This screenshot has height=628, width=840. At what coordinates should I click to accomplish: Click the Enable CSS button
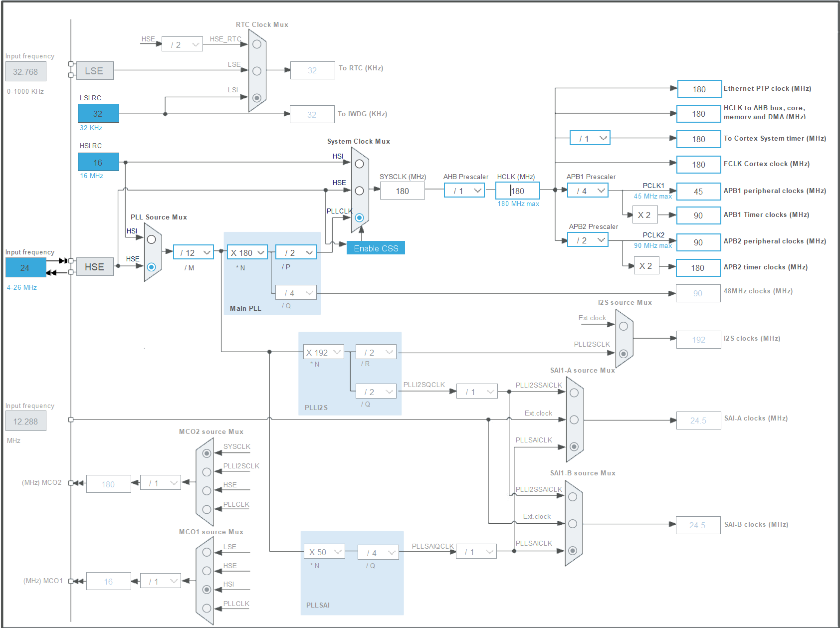376,248
